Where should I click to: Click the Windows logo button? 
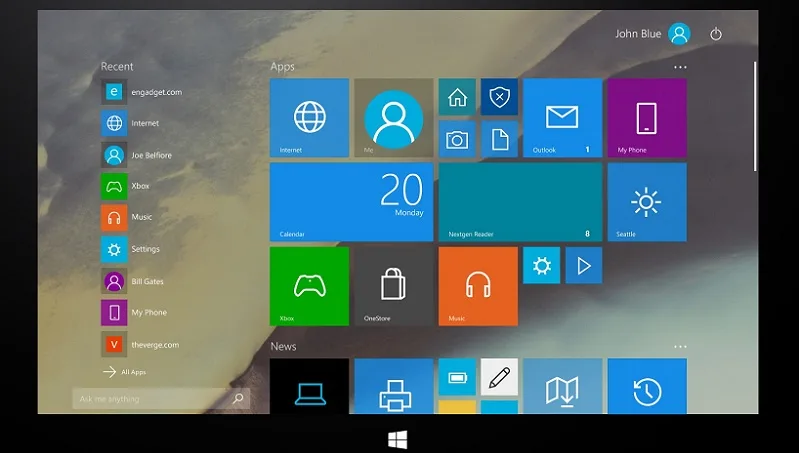(x=397, y=440)
